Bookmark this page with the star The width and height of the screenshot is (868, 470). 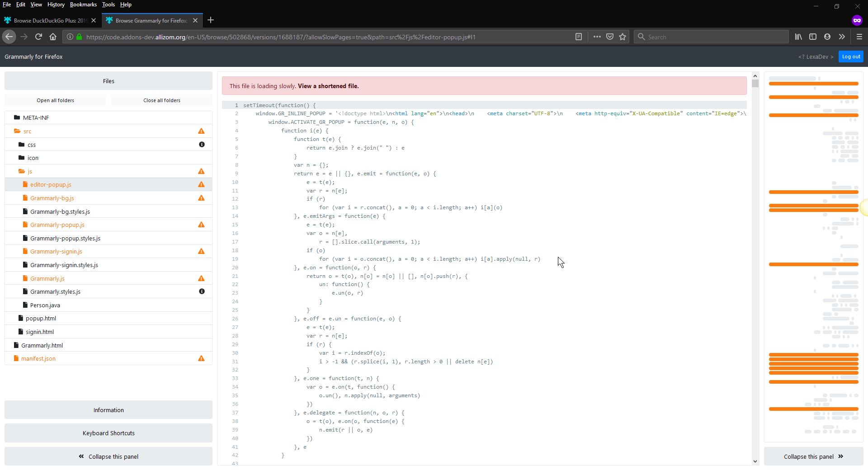pyautogui.click(x=623, y=37)
